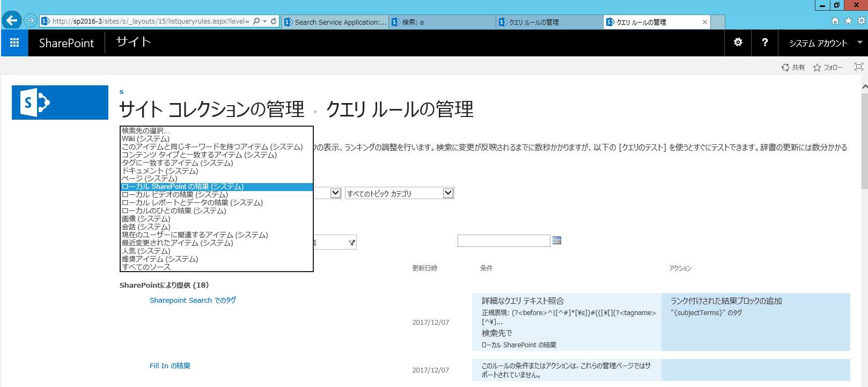Image resolution: width=868 pixels, height=387 pixels.
Task: Click the SharePoint site logo
Action: 60,103
